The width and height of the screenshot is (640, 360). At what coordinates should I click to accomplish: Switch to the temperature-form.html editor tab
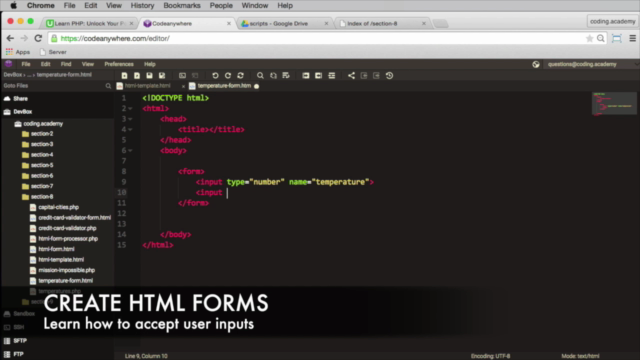click(x=224, y=86)
